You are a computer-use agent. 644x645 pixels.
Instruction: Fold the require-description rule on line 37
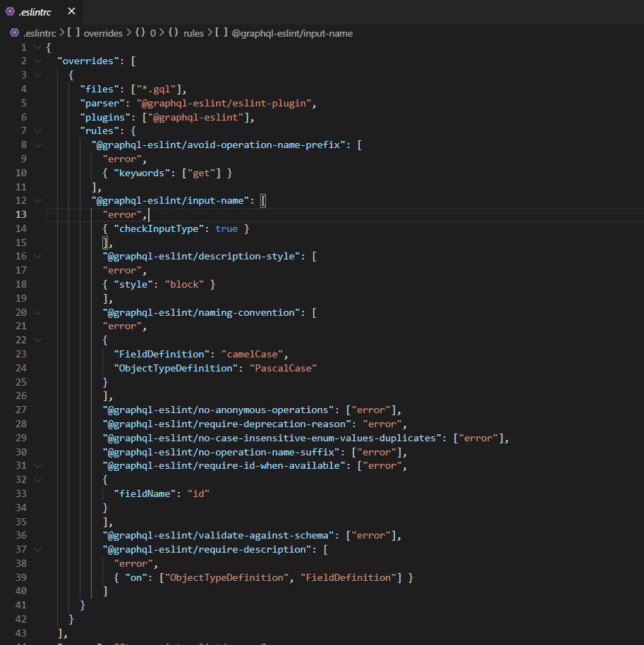coord(37,550)
